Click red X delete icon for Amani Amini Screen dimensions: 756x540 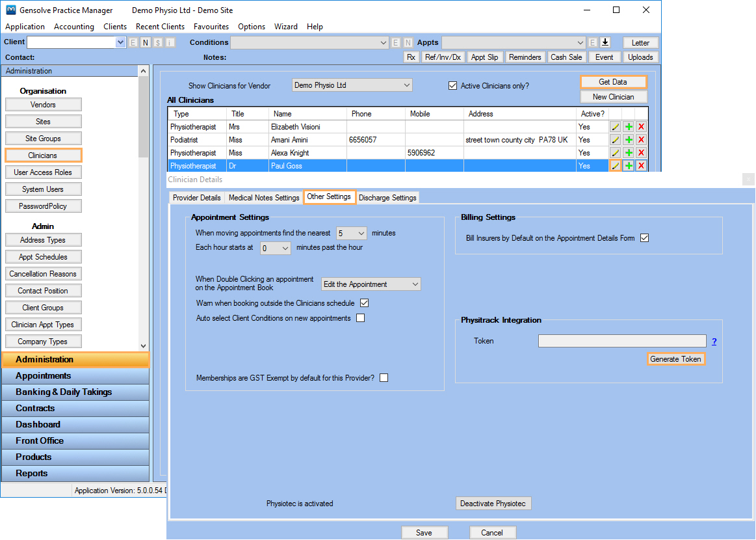coord(641,140)
